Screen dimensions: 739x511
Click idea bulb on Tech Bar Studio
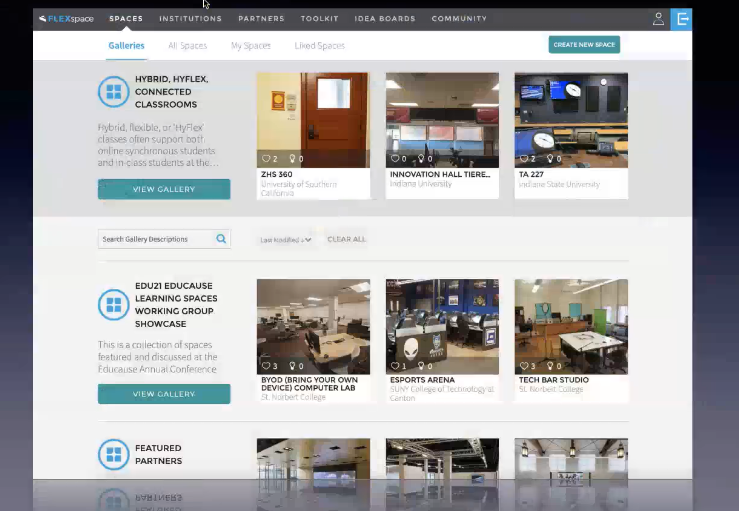pyautogui.click(x=550, y=366)
